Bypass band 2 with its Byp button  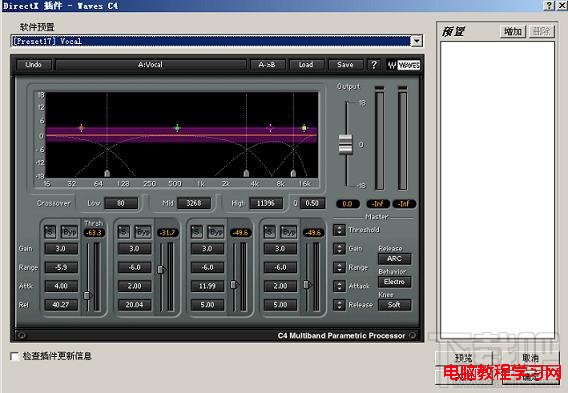tap(143, 232)
